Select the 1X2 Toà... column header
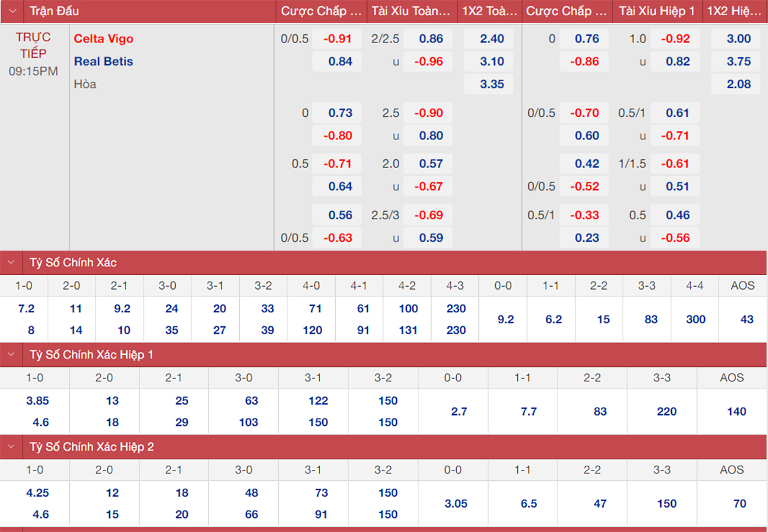 tap(489, 11)
